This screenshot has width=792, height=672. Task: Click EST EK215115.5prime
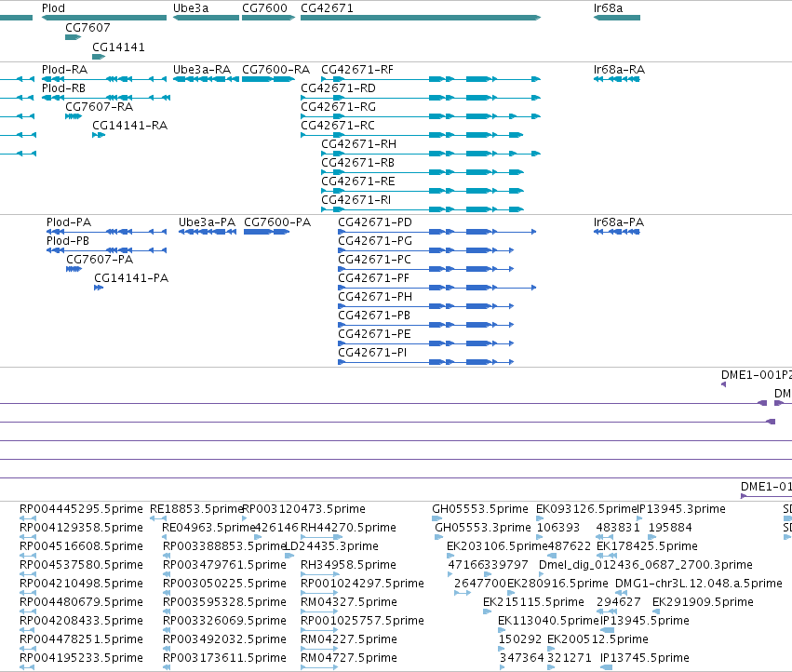click(533, 602)
